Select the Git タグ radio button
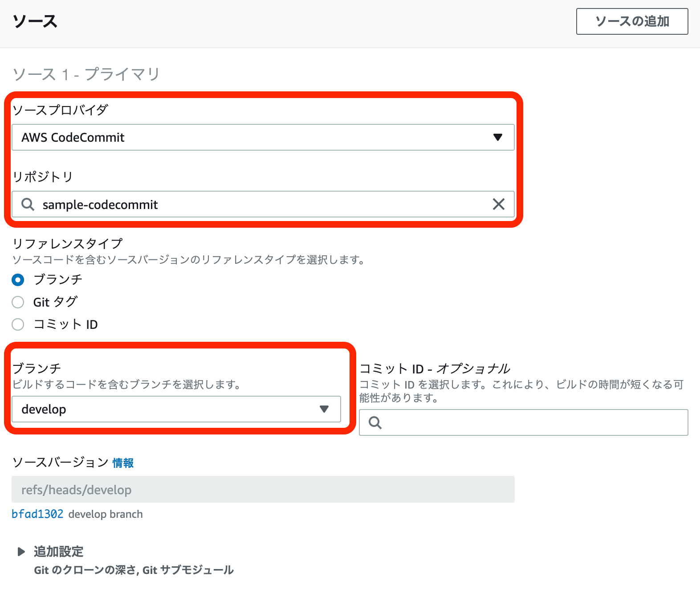This screenshot has height=590, width=700. tap(18, 302)
